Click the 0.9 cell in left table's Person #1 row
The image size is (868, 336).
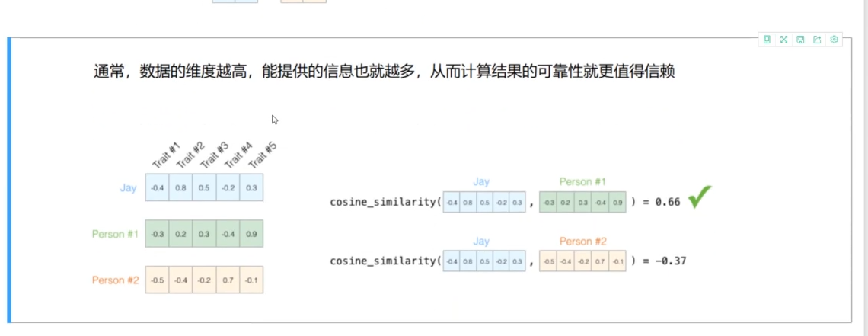click(x=251, y=235)
